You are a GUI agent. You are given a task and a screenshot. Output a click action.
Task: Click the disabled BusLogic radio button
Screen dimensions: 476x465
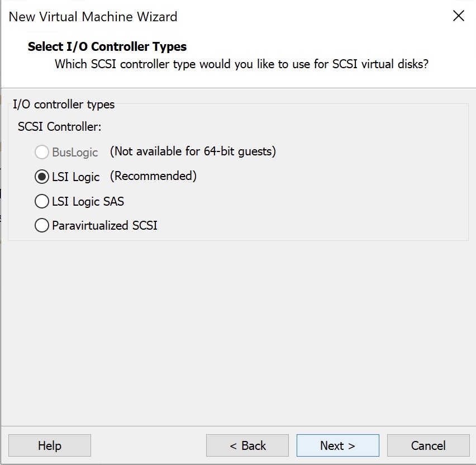coord(42,152)
